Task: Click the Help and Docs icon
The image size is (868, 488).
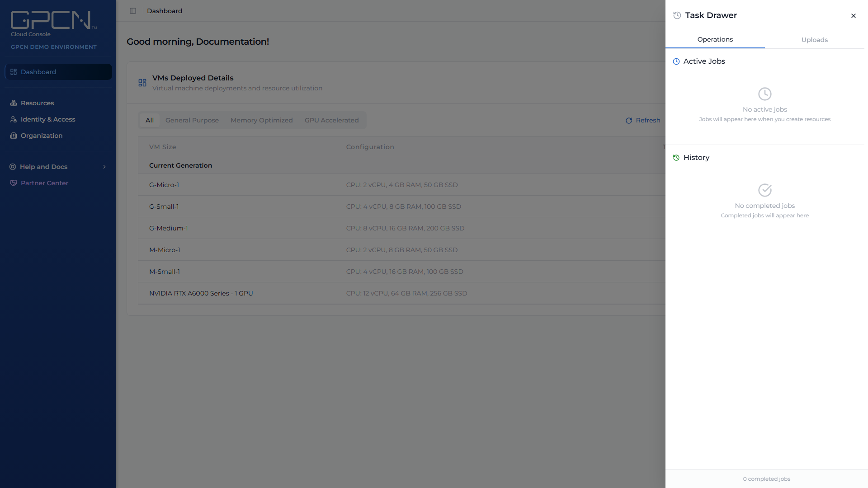Action: (x=13, y=167)
